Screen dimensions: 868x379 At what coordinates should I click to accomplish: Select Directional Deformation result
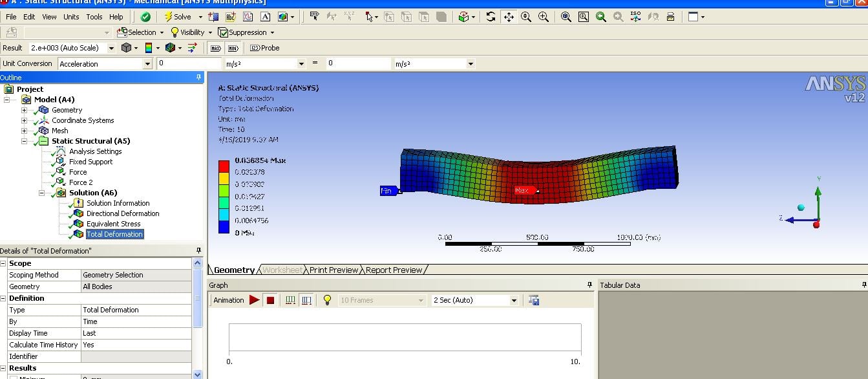pos(123,213)
